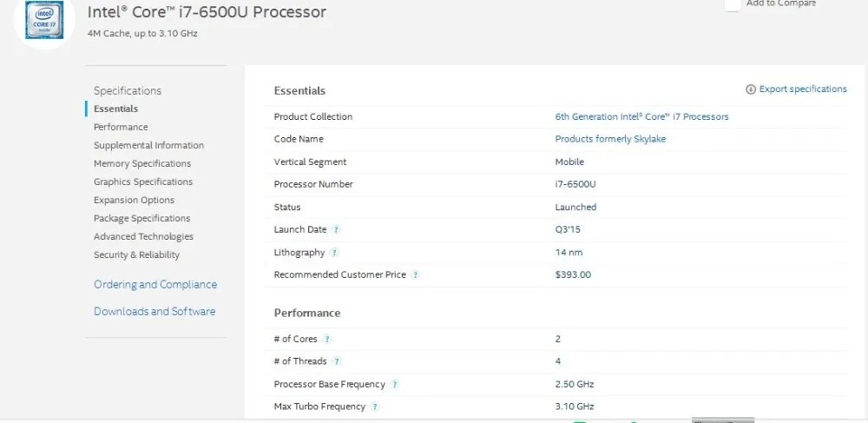Open Max Turbo Frequency help icon
This screenshot has width=868, height=423.
pyautogui.click(x=375, y=406)
